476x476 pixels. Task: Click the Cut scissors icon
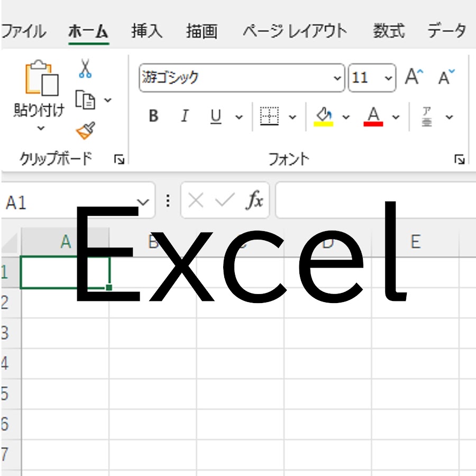(85, 68)
